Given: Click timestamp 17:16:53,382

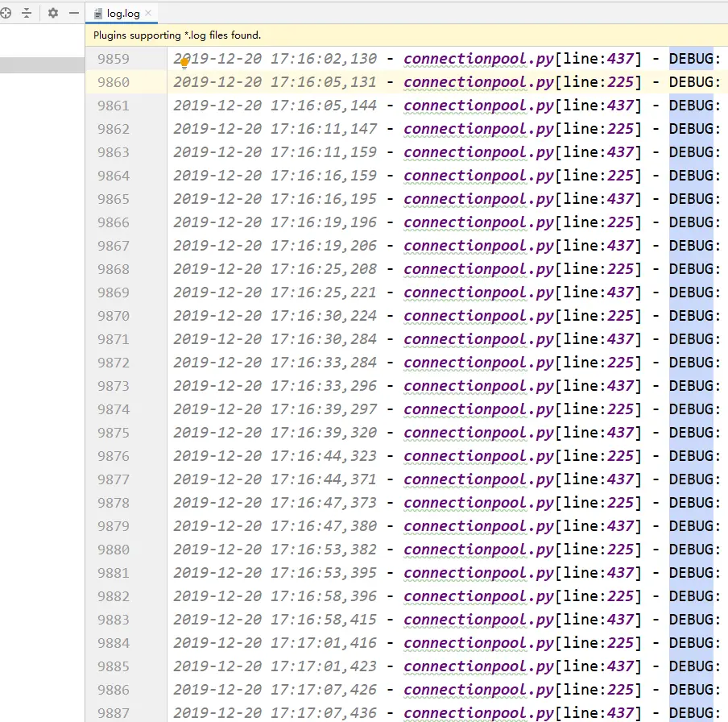Looking at the screenshot, I should [324, 550].
